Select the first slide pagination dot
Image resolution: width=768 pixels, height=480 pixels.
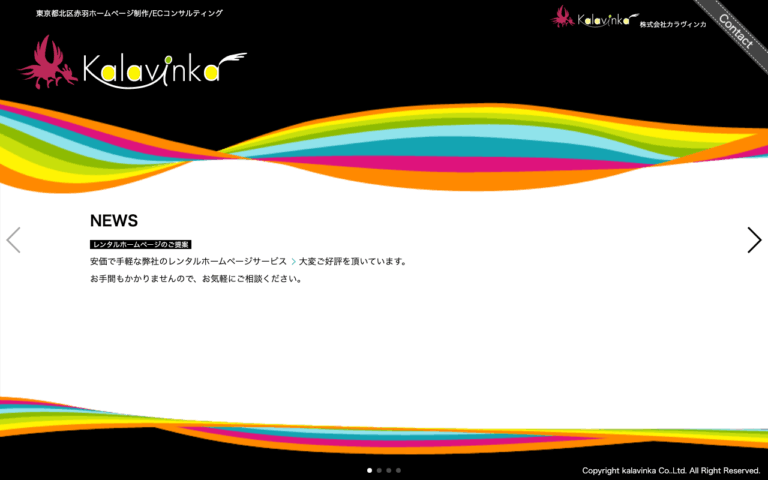coord(369,470)
